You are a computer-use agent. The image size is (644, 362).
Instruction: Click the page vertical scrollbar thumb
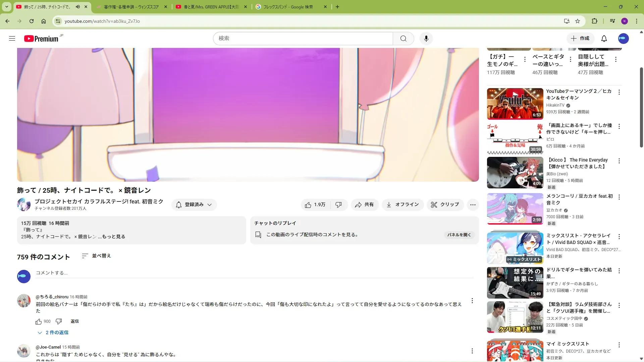[x=641, y=107]
